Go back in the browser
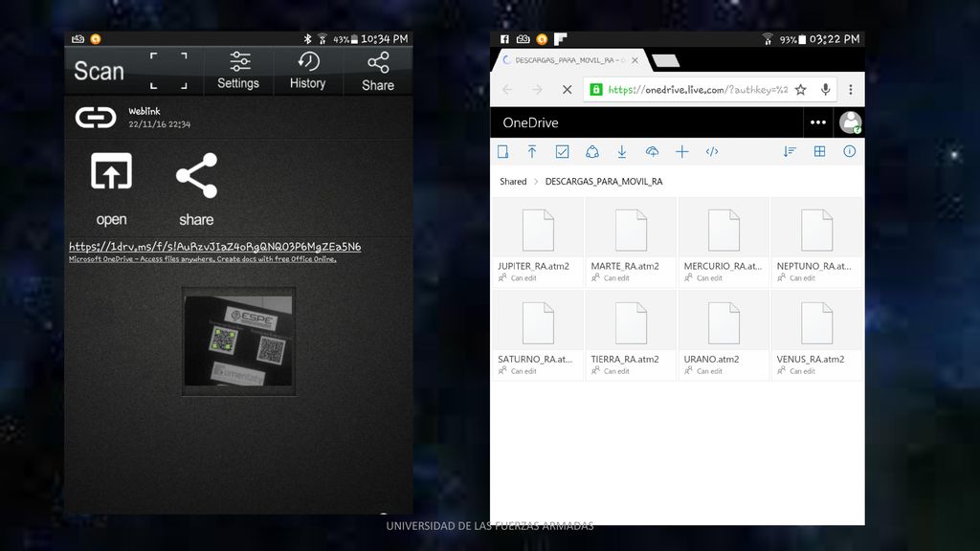Image resolution: width=980 pixels, height=551 pixels. click(507, 90)
